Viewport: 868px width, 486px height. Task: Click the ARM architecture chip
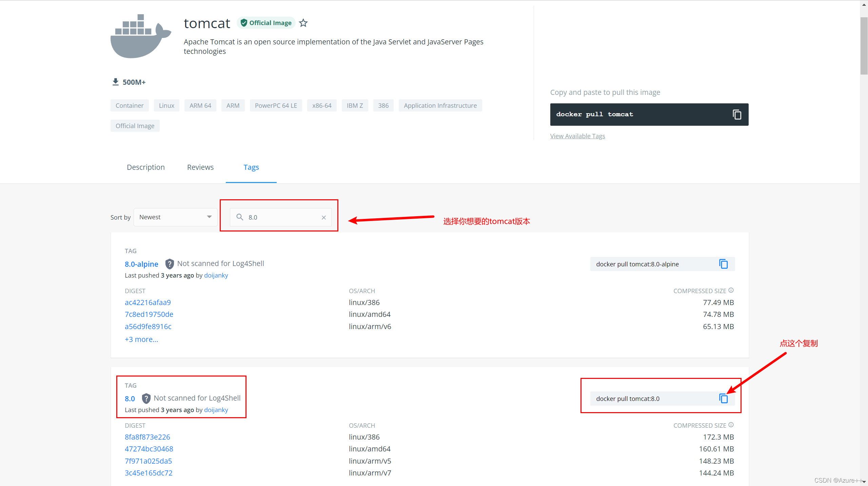pos(233,105)
